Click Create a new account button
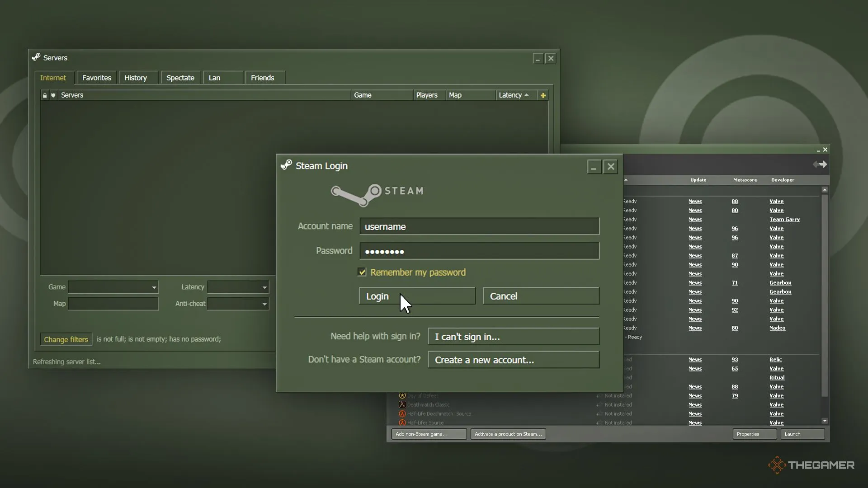 pyautogui.click(x=513, y=360)
